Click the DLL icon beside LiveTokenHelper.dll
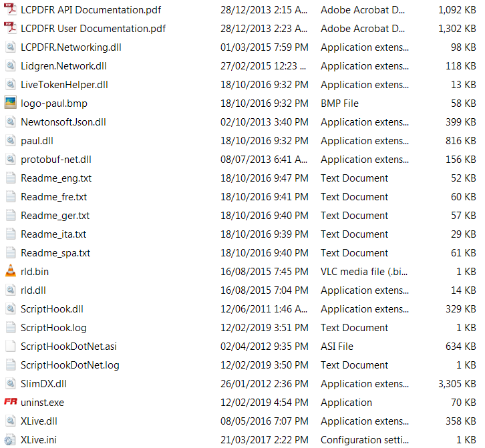The height and width of the screenshot is (448, 485). [10, 84]
